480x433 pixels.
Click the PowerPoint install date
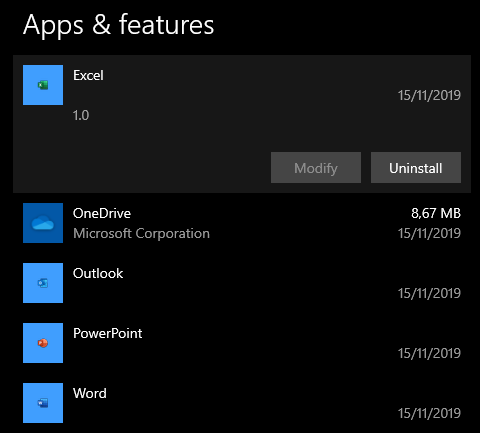tap(429, 353)
